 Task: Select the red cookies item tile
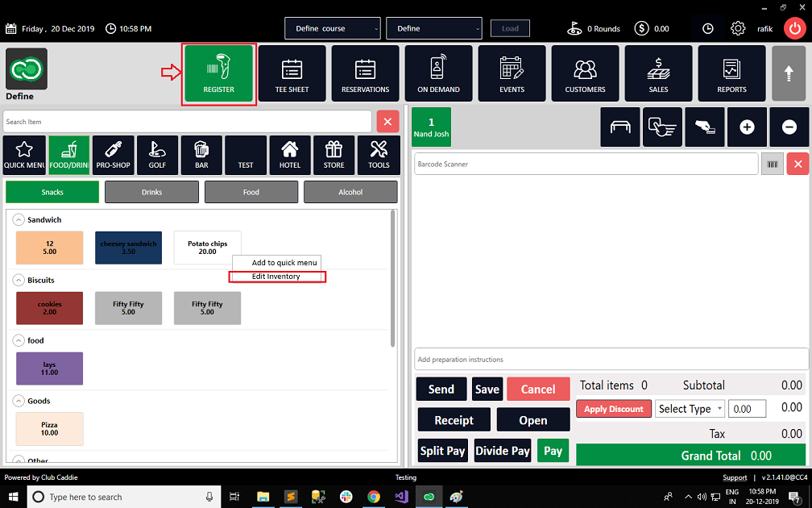tap(50, 308)
